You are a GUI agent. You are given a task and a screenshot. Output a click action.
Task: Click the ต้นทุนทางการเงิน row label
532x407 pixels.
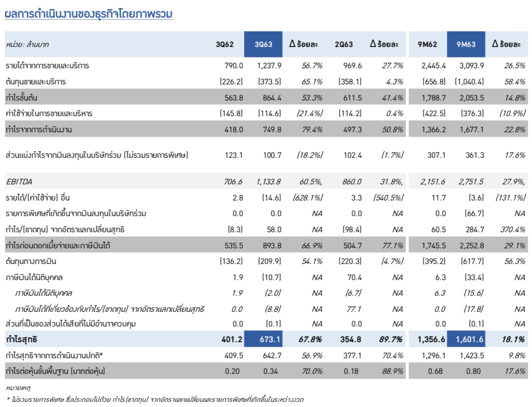(x=32, y=261)
